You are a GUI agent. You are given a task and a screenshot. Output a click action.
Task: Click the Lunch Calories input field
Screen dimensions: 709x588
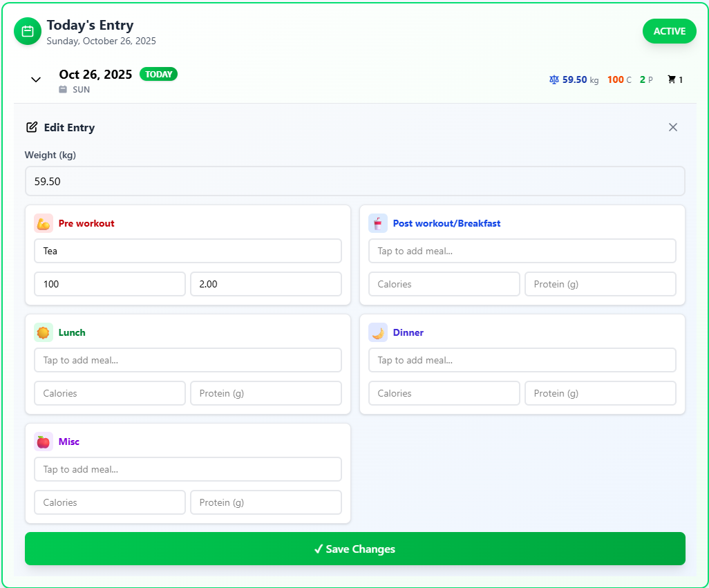(x=109, y=393)
